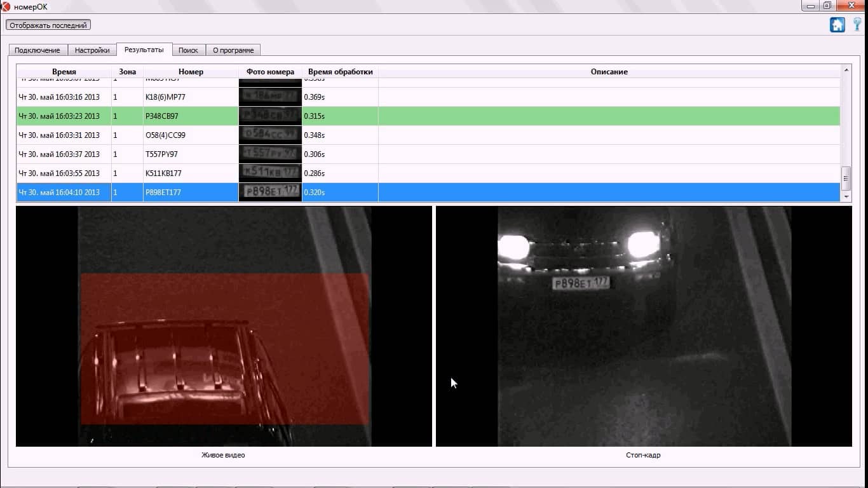The height and width of the screenshot is (488, 868).
Task: Restore the window using the title bar button
Action: pyautogui.click(x=827, y=6)
